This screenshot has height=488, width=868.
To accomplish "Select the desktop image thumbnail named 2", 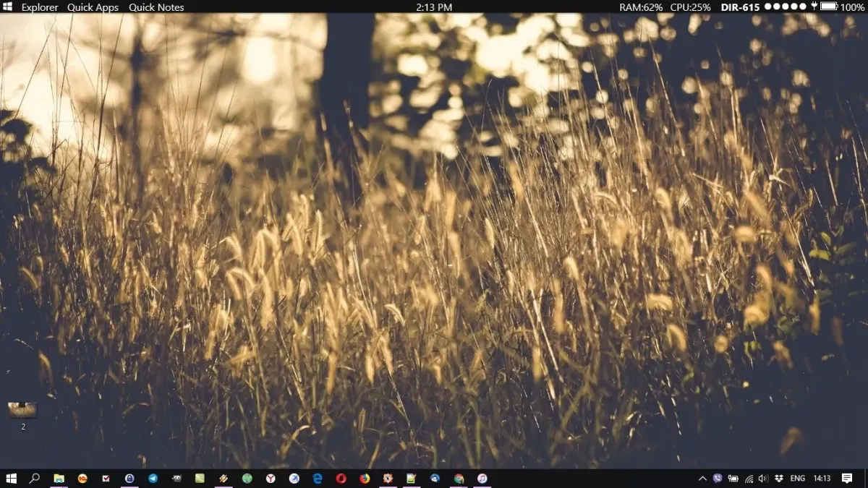I will tap(22, 416).
